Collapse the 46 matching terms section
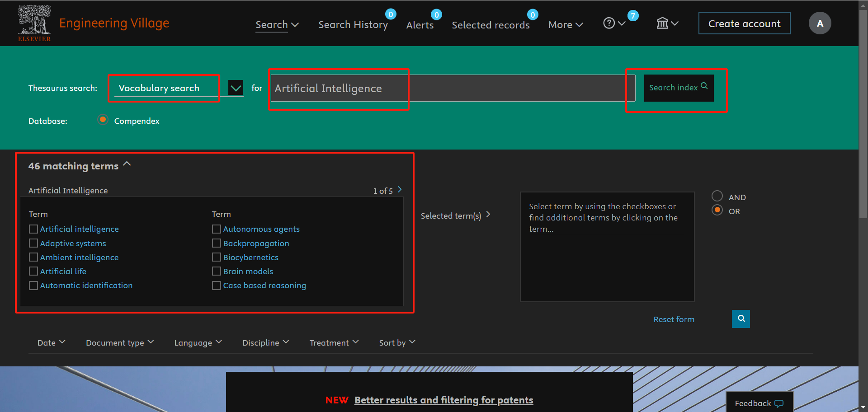 [127, 164]
